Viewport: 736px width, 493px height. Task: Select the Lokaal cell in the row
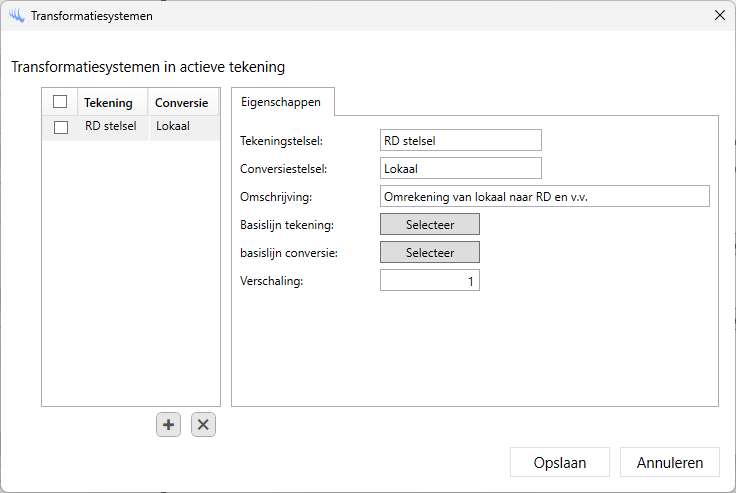174,127
